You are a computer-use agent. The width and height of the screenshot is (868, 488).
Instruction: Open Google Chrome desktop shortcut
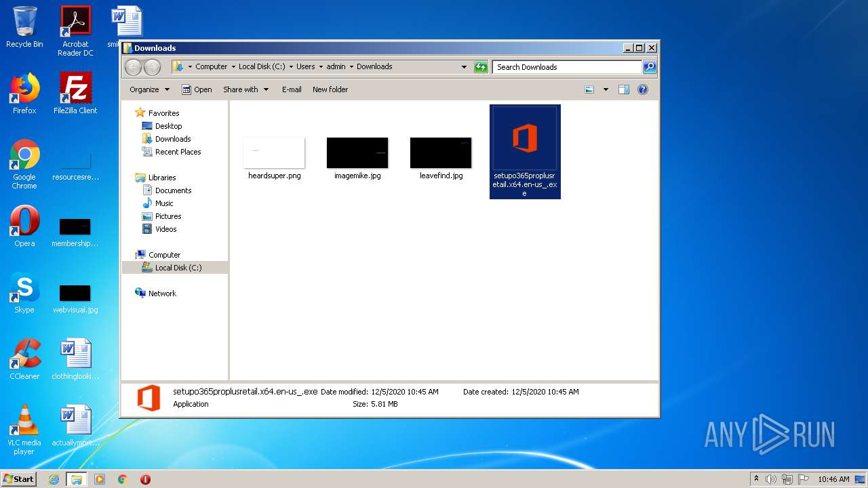[24, 165]
